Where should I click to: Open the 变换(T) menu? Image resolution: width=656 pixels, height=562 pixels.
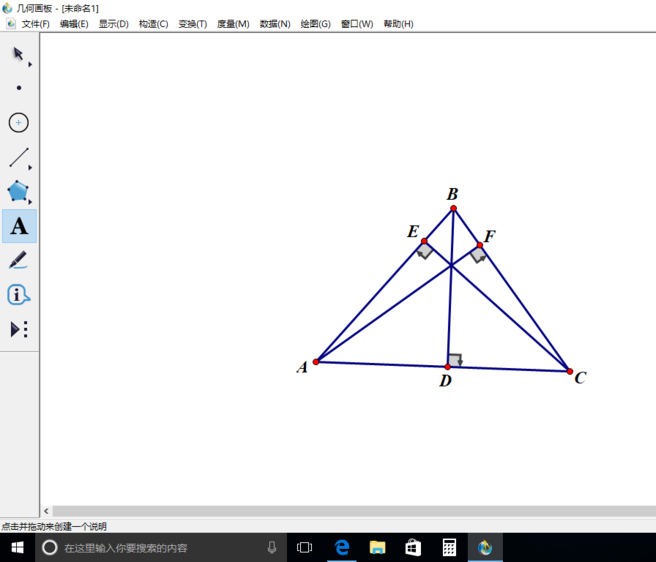click(193, 24)
